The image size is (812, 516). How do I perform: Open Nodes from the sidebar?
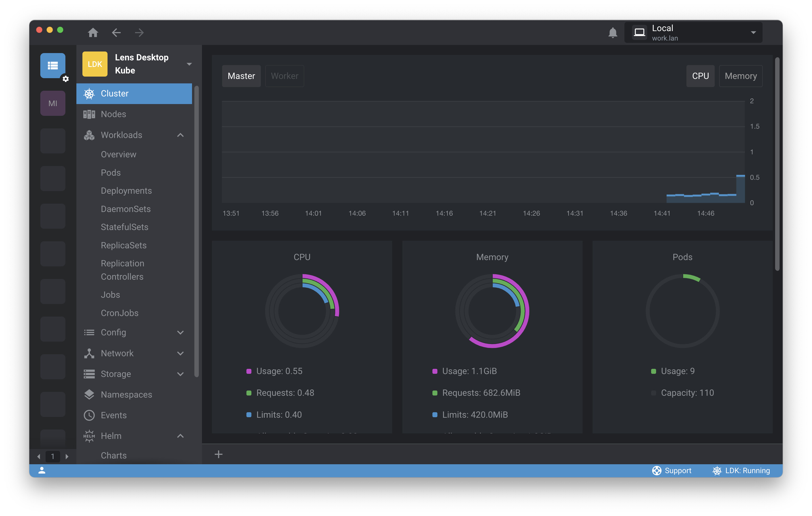click(x=113, y=114)
